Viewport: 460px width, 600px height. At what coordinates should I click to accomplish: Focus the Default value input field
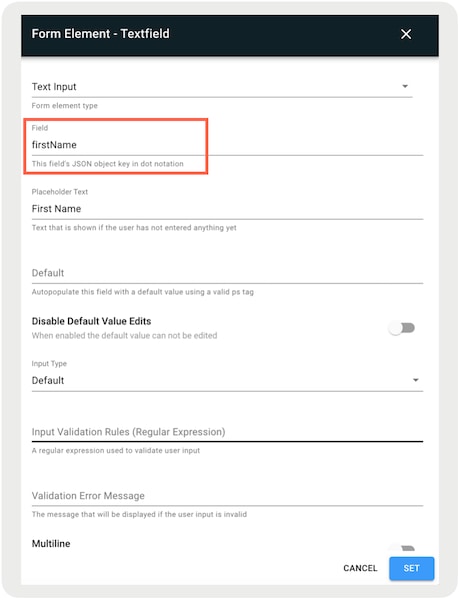(227, 273)
